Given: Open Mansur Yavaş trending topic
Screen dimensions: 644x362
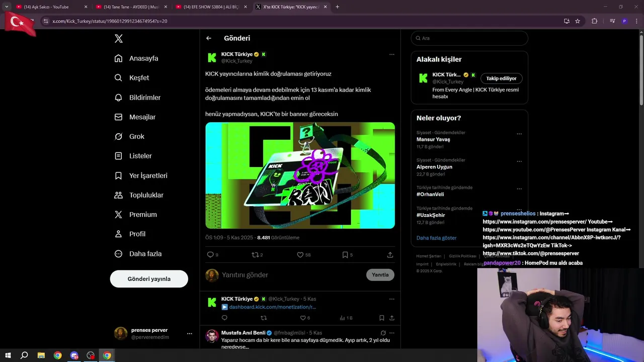Looking at the screenshot, I should (x=433, y=139).
